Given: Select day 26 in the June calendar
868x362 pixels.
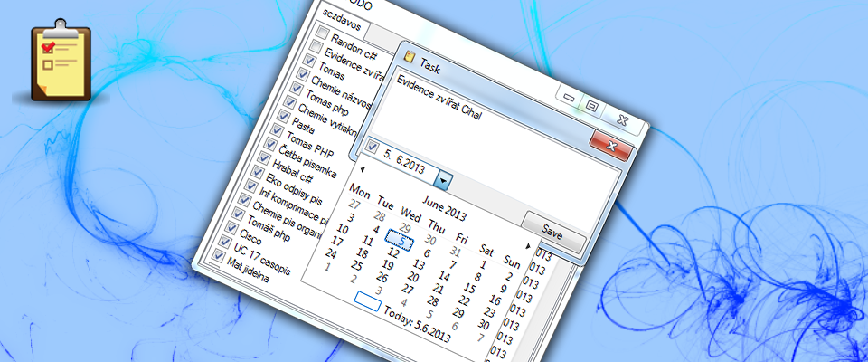Looking at the screenshot, I should (381, 278).
